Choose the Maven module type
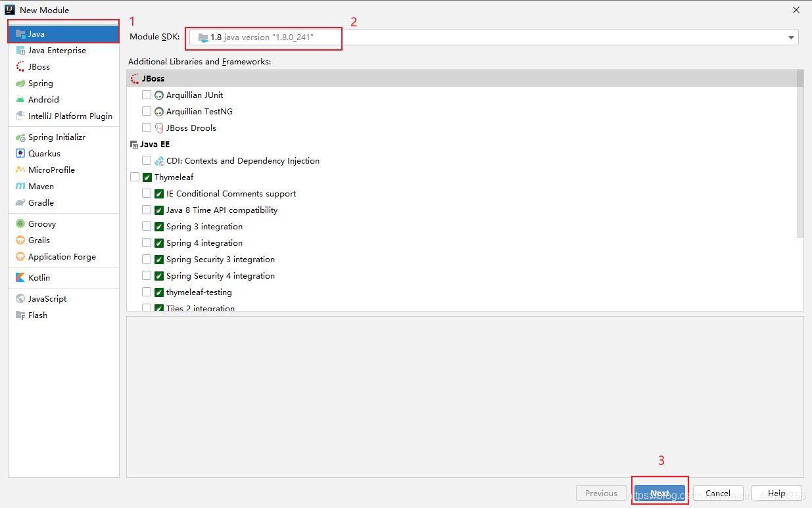The width and height of the screenshot is (812, 508). tap(64, 186)
